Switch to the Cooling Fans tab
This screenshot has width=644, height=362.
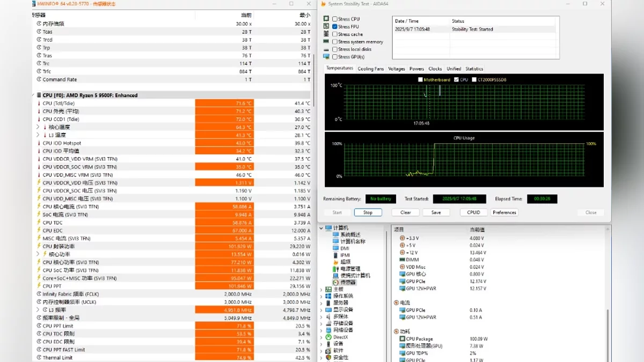click(370, 69)
